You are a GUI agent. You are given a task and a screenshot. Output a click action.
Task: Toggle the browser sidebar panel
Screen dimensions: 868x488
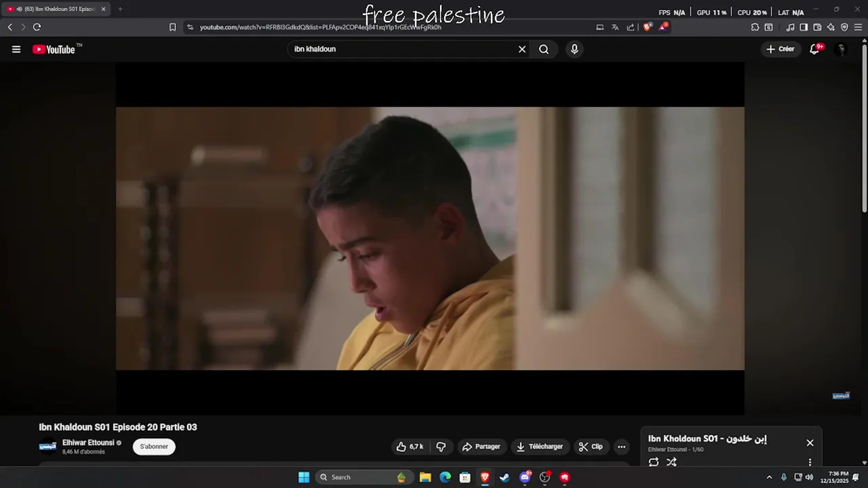(804, 27)
